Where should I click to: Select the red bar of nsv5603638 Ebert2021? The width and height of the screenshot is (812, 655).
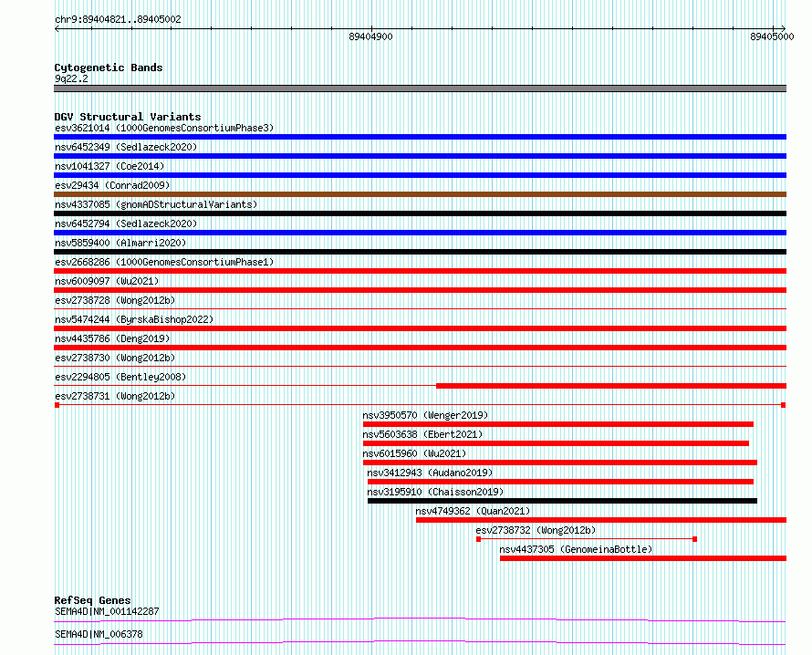[x=556, y=443]
